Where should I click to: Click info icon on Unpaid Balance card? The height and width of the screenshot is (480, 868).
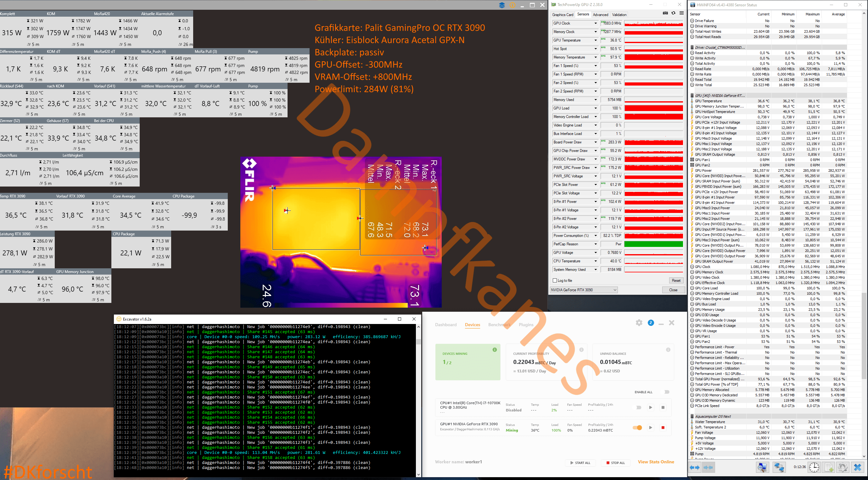[668, 350]
